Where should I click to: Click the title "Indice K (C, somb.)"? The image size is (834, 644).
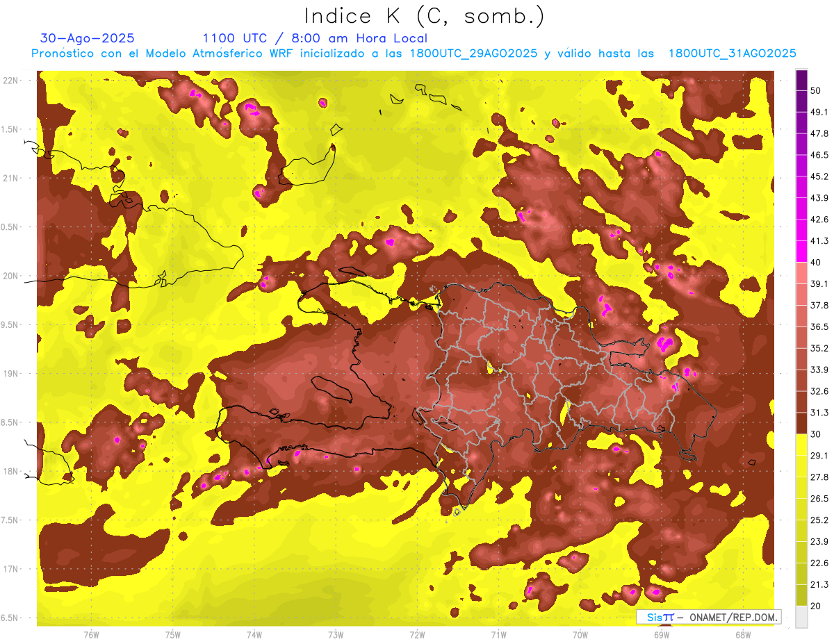coord(425,17)
